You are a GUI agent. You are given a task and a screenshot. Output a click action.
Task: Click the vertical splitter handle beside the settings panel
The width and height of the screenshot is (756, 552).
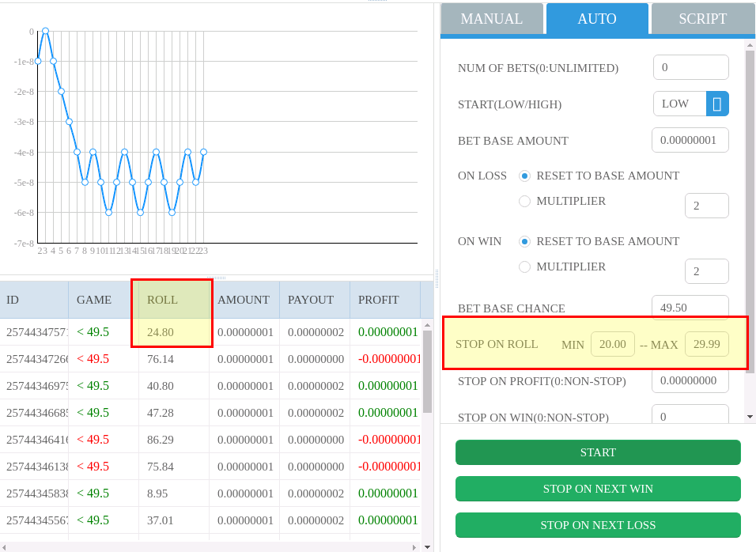coord(437,278)
